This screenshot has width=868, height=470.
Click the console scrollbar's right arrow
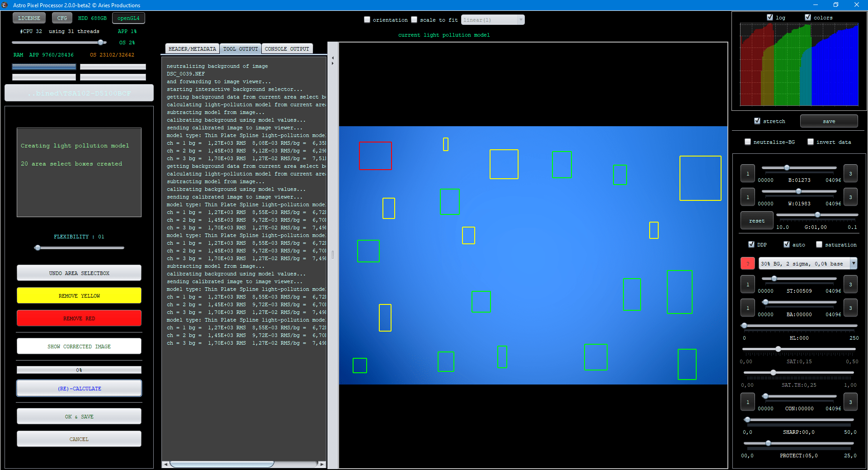click(322, 464)
